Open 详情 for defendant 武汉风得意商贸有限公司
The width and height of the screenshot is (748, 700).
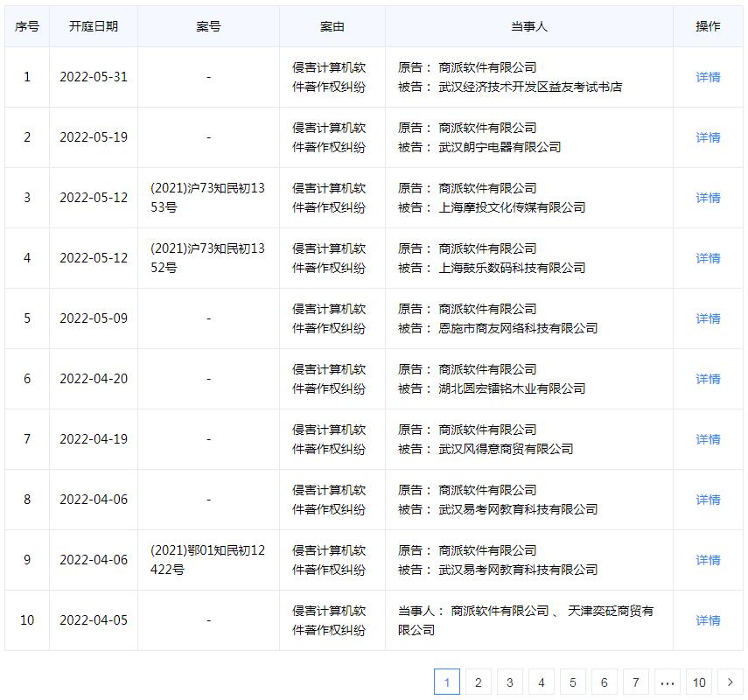click(x=708, y=439)
